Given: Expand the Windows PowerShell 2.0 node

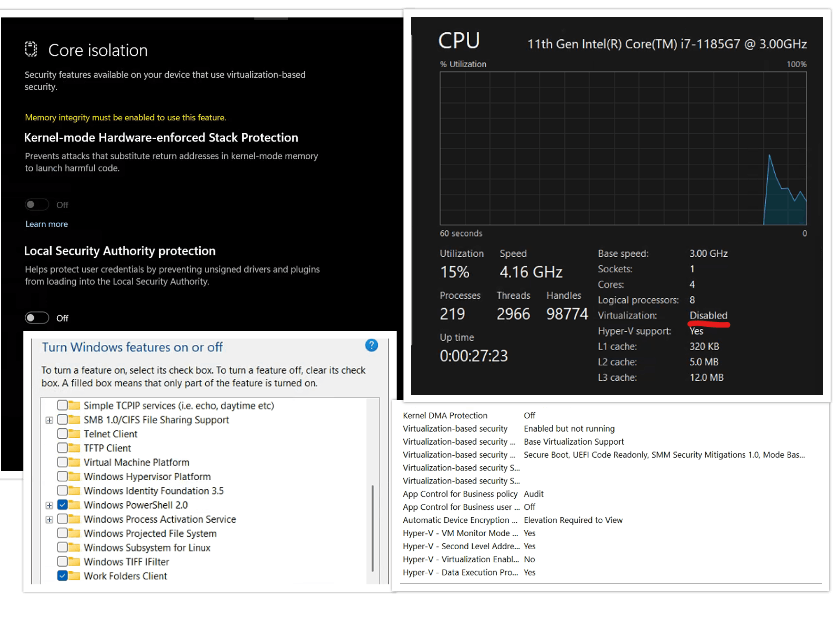Looking at the screenshot, I should coord(49,505).
